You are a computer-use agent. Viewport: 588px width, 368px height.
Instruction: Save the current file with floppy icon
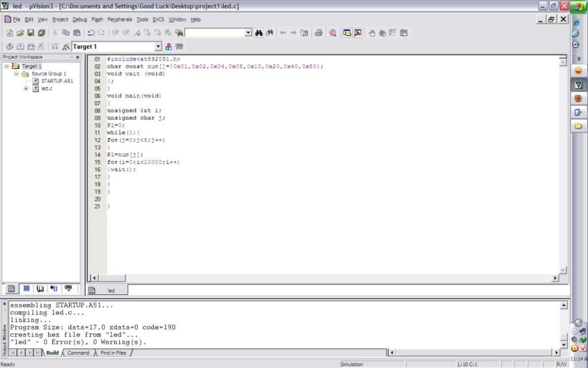(31, 33)
